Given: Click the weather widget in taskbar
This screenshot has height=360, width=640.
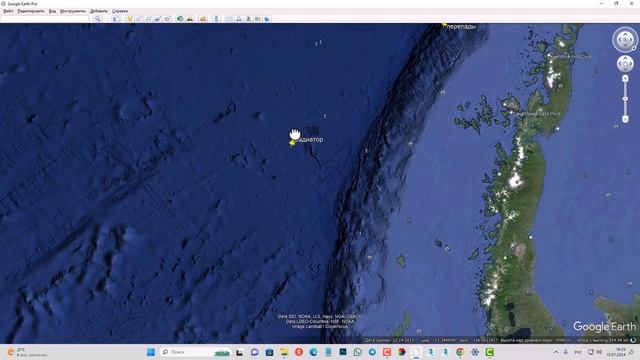Looking at the screenshot, I should pos(27,352).
